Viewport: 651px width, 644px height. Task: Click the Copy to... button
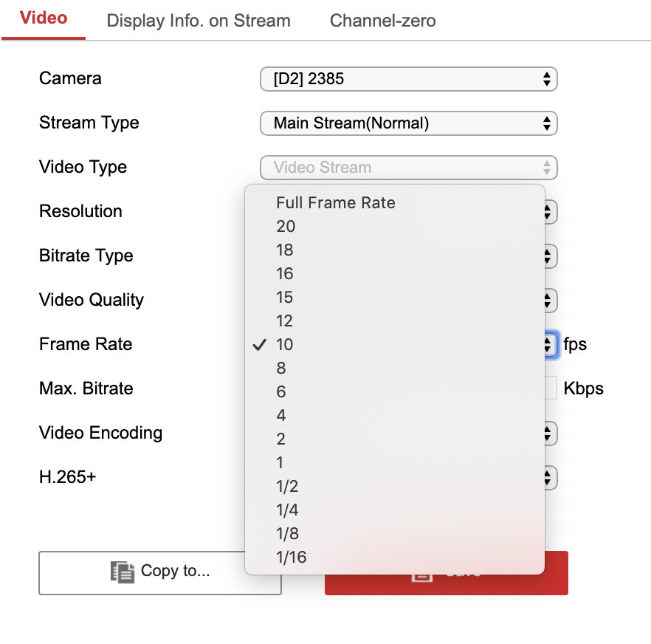point(159,573)
